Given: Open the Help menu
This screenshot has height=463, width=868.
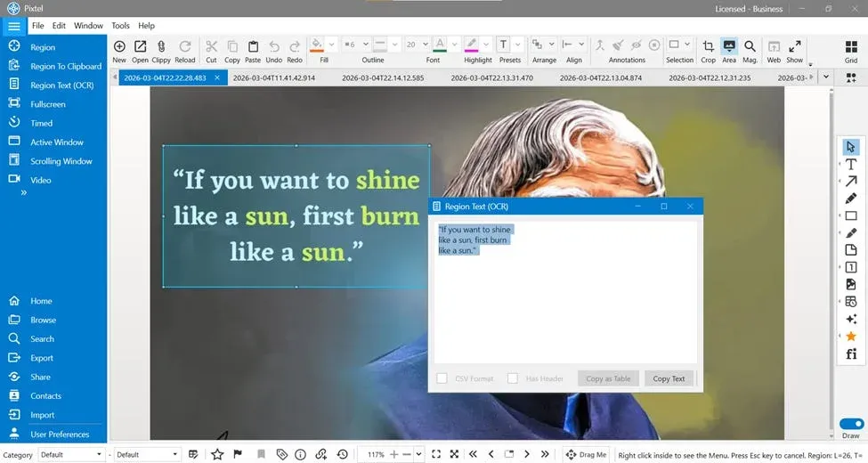Looking at the screenshot, I should [x=146, y=26].
